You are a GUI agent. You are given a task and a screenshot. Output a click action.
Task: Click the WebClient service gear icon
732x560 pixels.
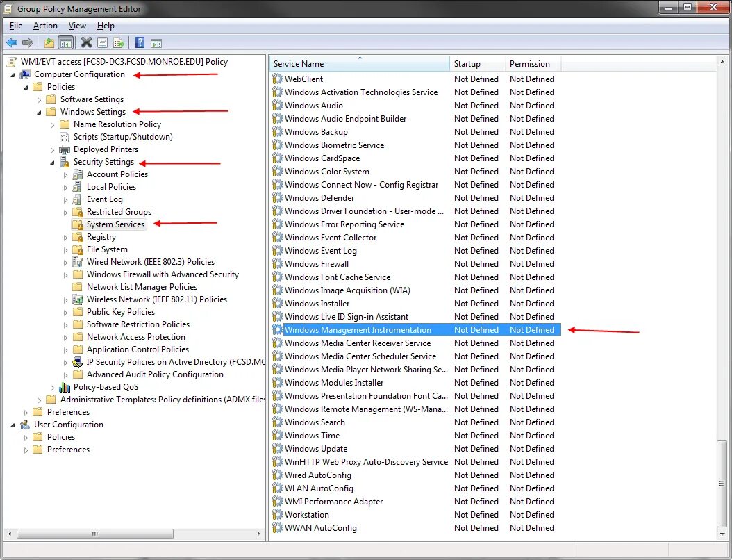point(277,79)
